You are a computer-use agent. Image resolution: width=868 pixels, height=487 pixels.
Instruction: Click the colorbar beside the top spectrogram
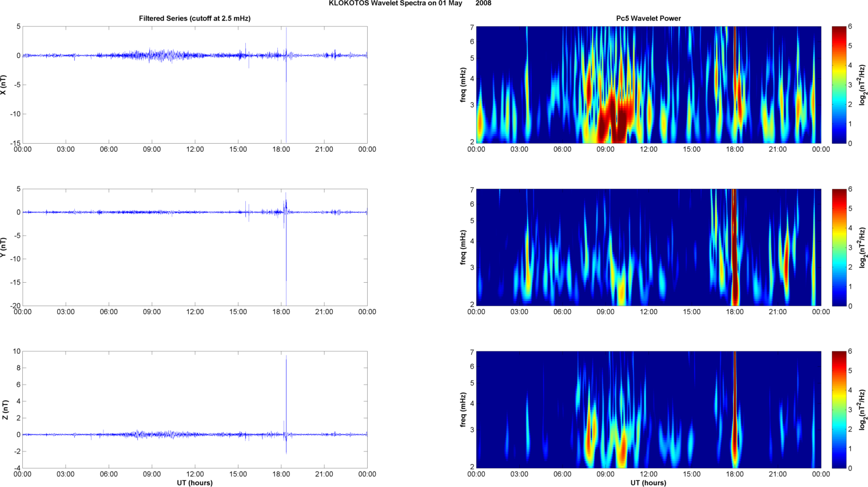click(x=839, y=85)
